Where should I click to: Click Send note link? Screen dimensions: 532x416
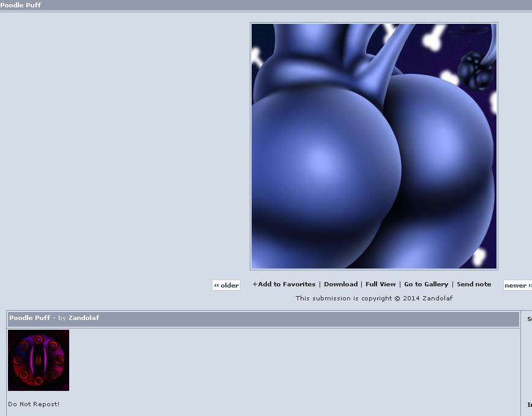tap(474, 284)
